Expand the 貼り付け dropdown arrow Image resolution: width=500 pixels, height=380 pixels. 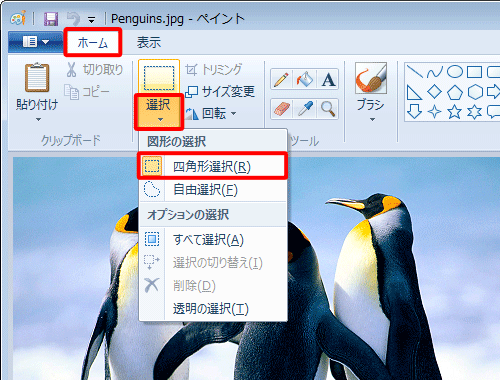(x=38, y=119)
